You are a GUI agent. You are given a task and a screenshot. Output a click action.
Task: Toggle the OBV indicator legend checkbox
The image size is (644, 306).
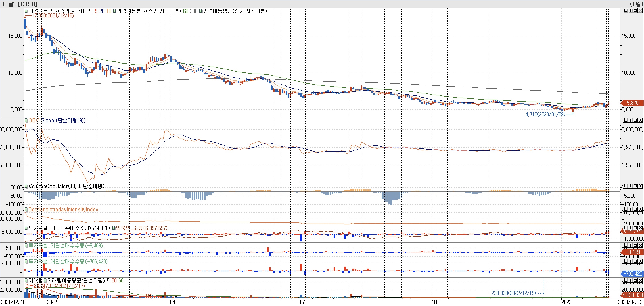[26, 120]
